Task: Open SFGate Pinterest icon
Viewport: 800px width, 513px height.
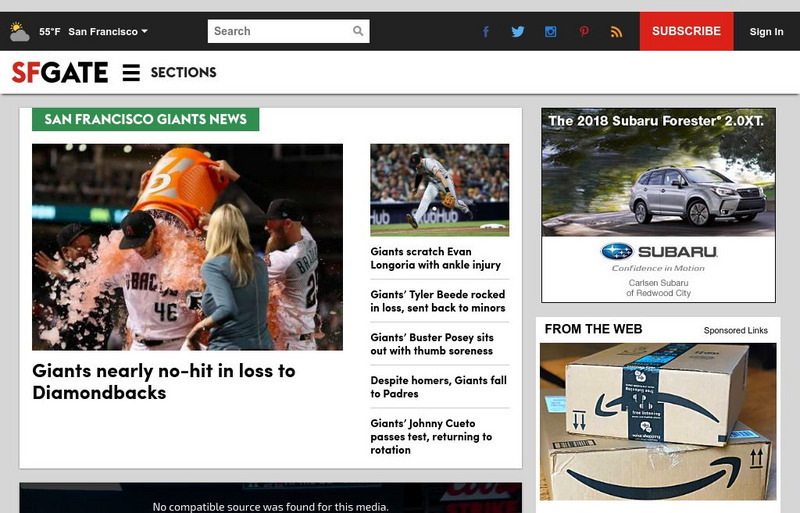Action: [584, 32]
